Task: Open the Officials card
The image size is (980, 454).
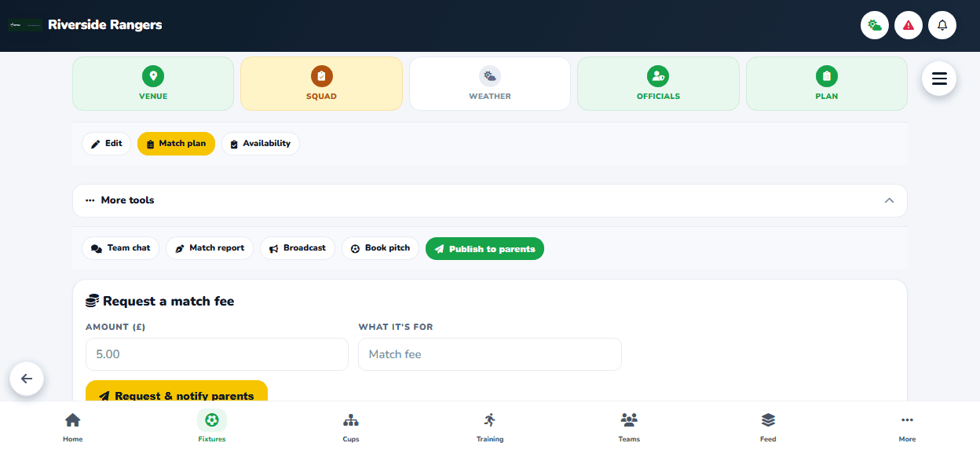Action: pyautogui.click(x=658, y=83)
